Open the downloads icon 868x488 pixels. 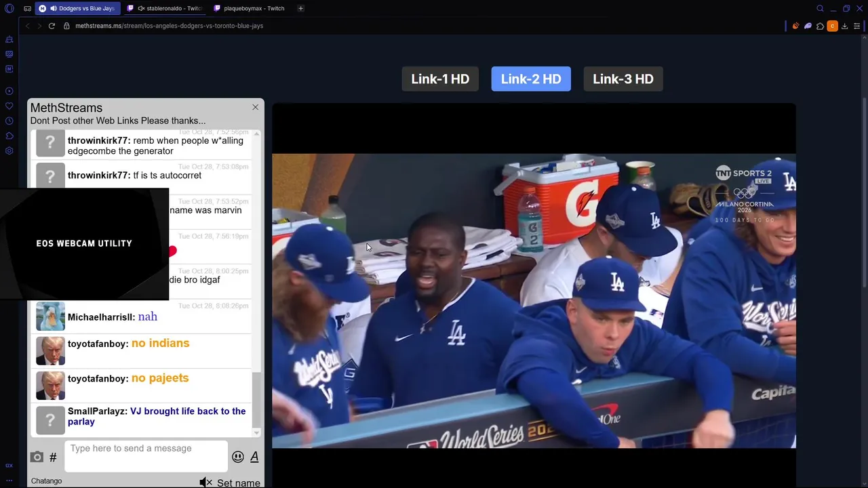tap(844, 26)
